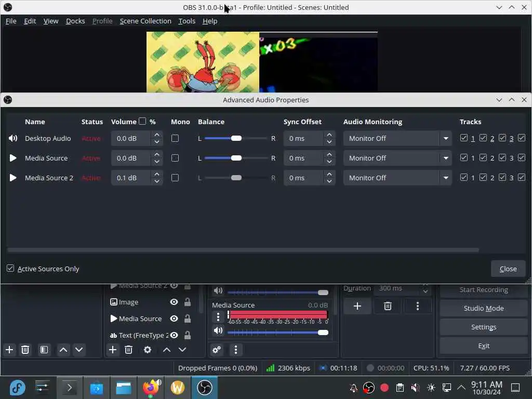Mute the upper mixer channel speaker

(x=218, y=291)
